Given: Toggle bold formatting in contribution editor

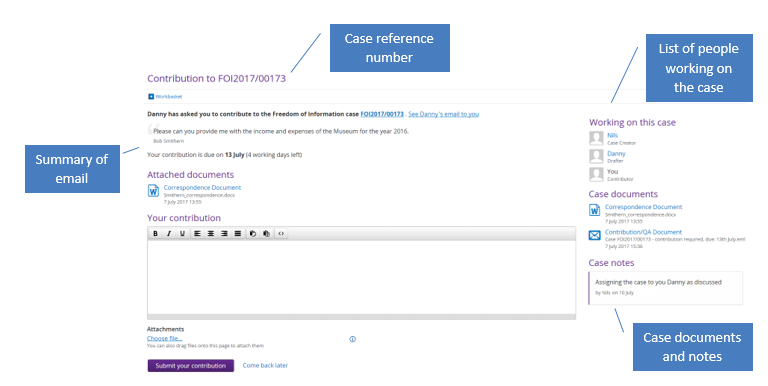Looking at the screenshot, I should pos(155,234).
